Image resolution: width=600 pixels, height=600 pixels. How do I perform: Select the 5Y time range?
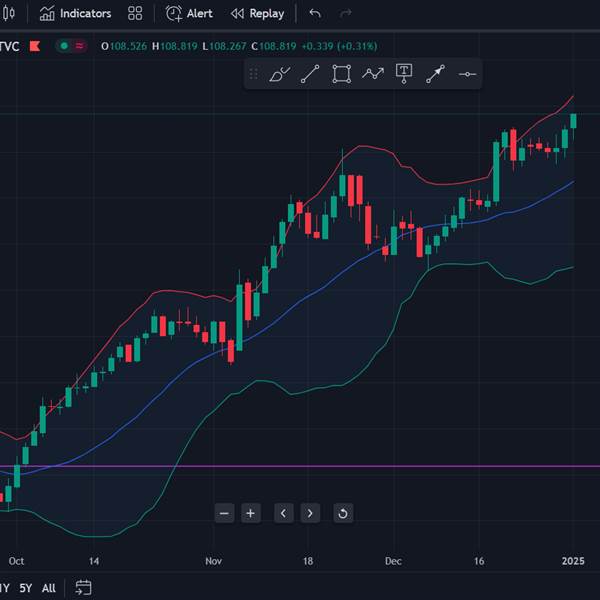click(26, 588)
